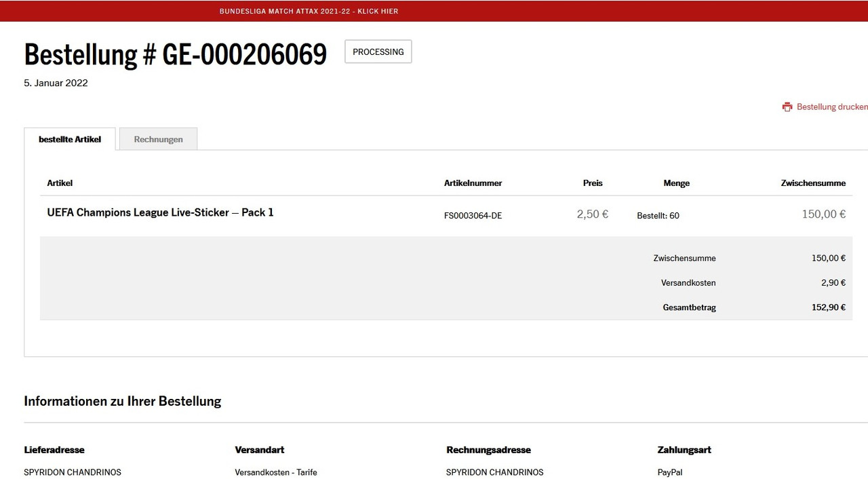868x479 pixels.
Task: Click the Artikelnummer column header
Action: (473, 183)
